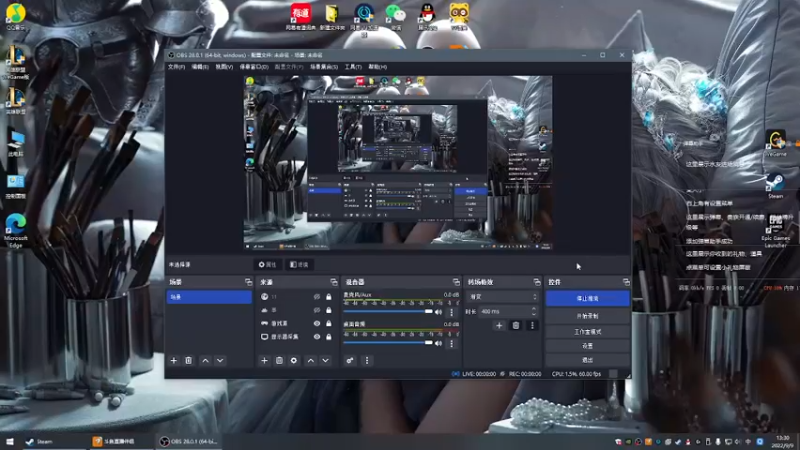The height and width of the screenshot is (450, 800).
Task: Remove selected source with trash icon
Action: (279, 361)
